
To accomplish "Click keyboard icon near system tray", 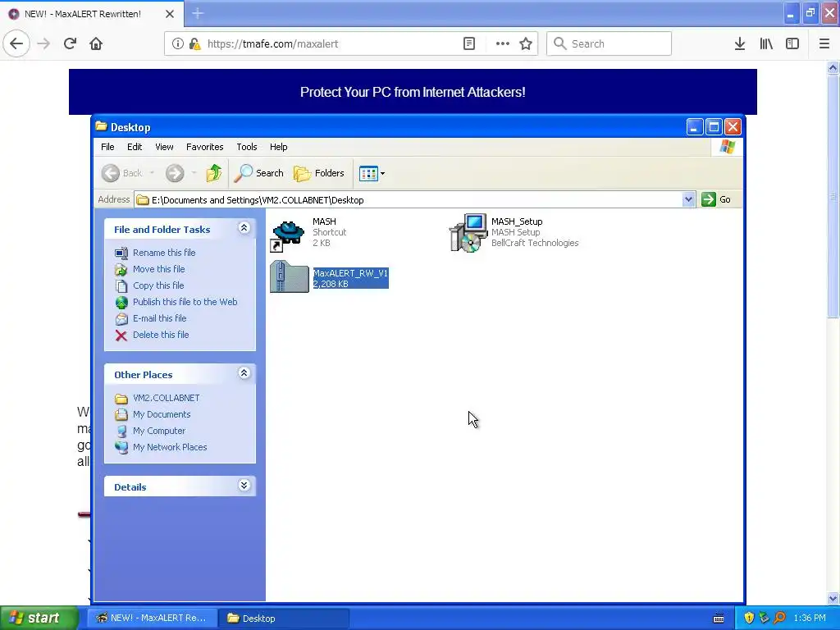I will pyautogui.click(x=719, y=619).
